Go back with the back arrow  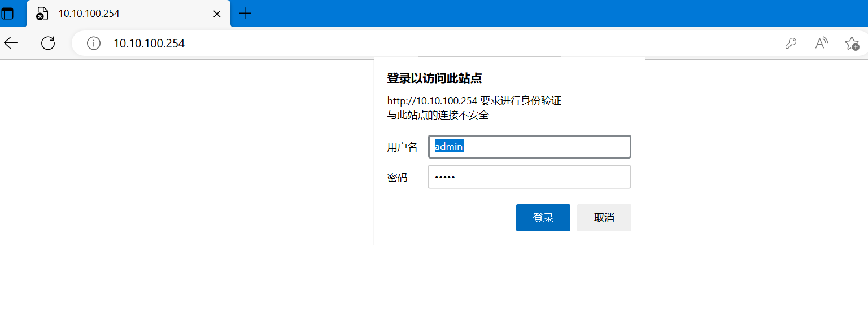[x=11, y=43]
